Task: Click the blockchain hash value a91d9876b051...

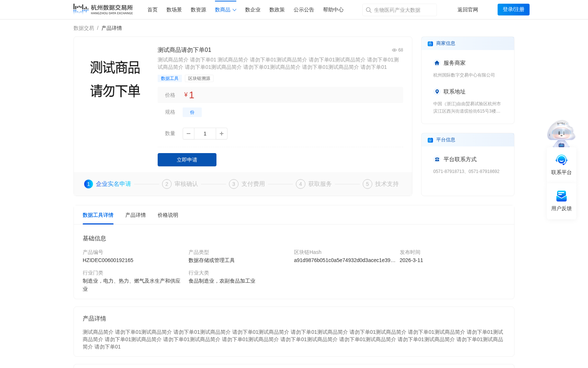Action: pyautogui.click(x=345, y=260)
